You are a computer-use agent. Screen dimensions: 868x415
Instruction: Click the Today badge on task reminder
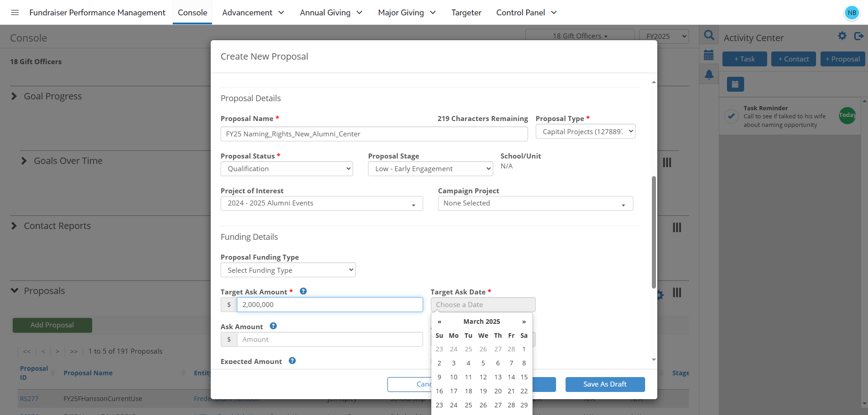tap(847, 115)
